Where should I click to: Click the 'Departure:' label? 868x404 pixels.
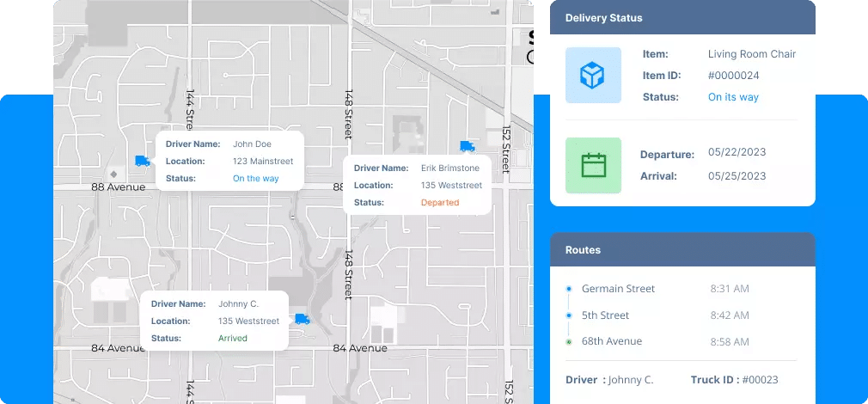click(667, 155)
